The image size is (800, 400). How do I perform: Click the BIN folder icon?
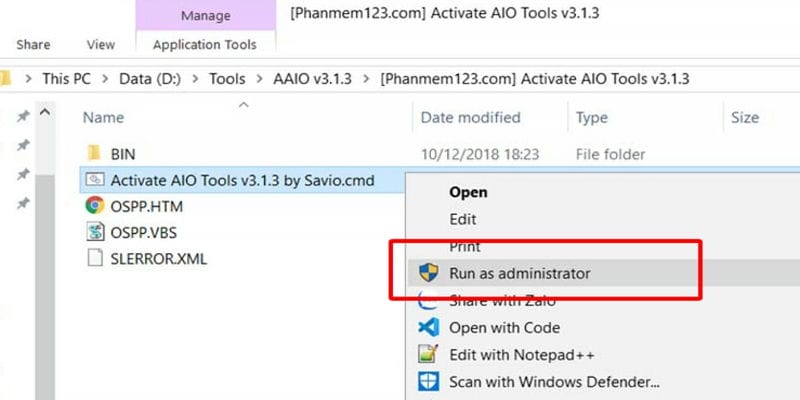coord(95,154)
